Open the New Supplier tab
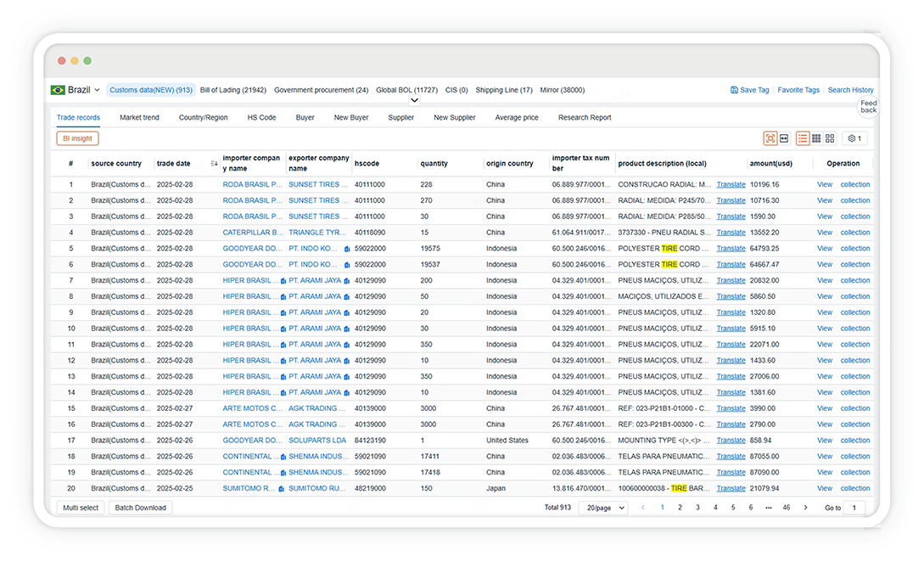 tap(454, 118)
